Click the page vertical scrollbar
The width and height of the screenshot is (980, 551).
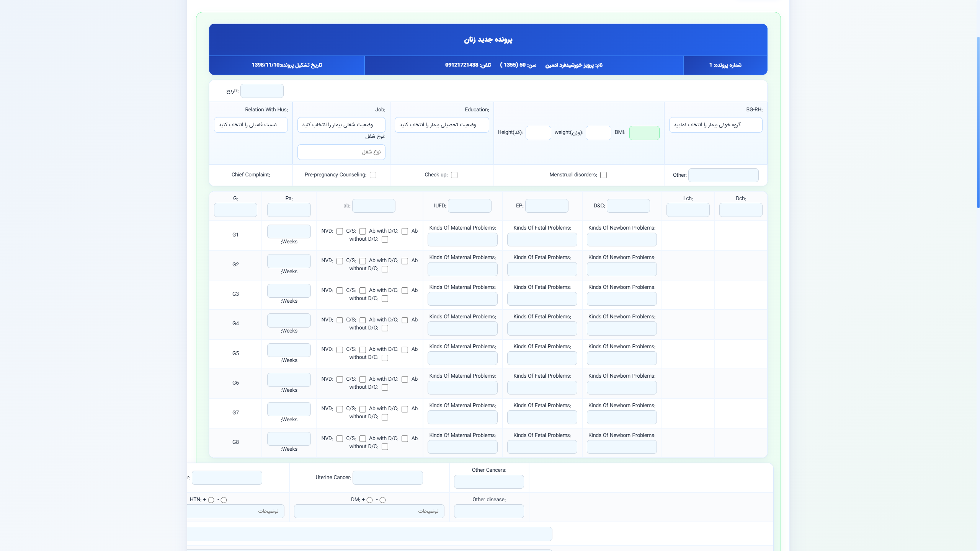click(x=978, y=122)
